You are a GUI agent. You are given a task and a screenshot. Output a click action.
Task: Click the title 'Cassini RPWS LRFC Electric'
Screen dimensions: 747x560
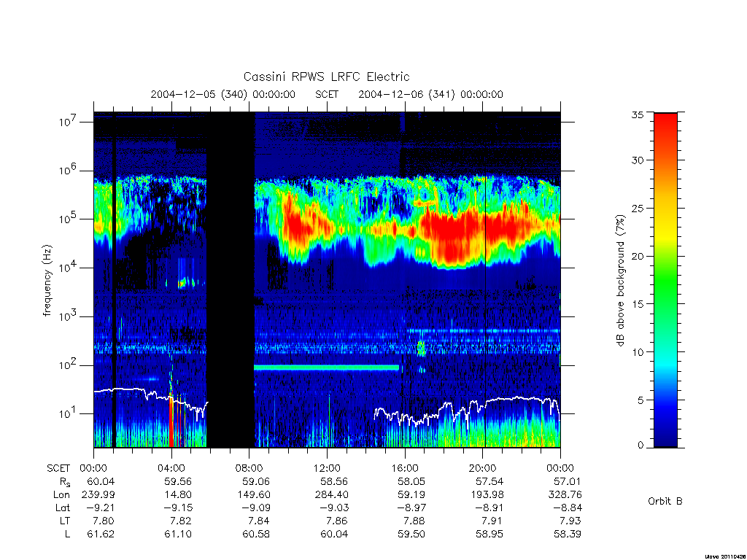pyautogui.click(x=326, y=77)
